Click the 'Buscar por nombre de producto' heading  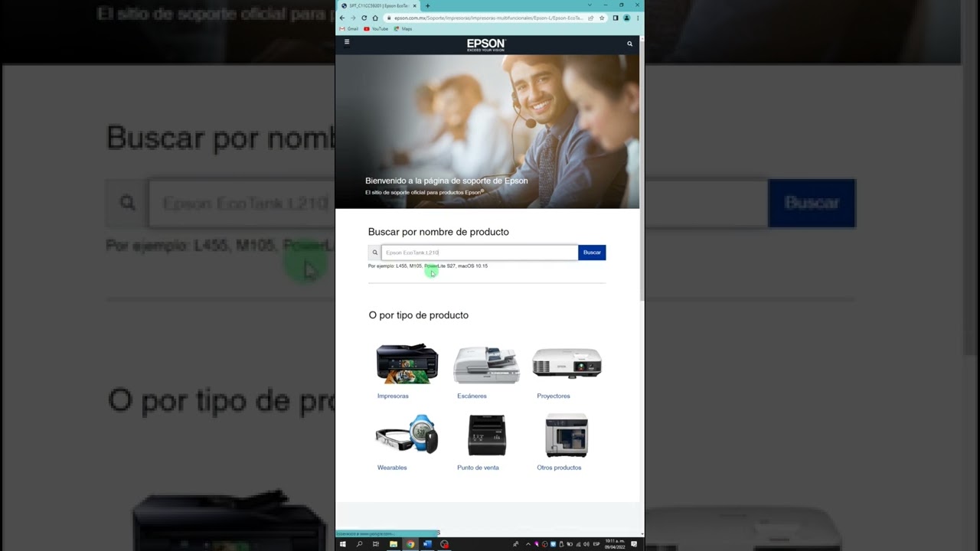(x=438, y=232)
